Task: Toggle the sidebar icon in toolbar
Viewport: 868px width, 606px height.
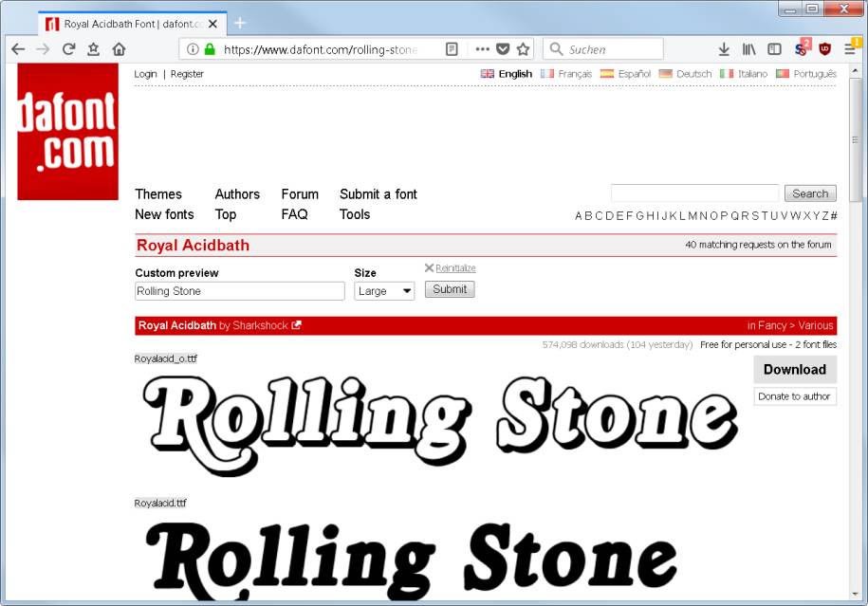Action: (774, 49)
